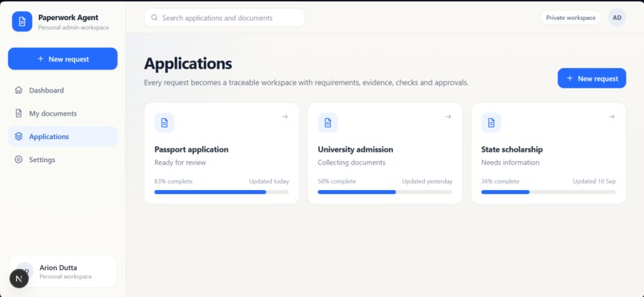Image resolution: width=644 pixels, height=297 pixels.
Task: Click the sidebar New request button
Action: point(63,59)
